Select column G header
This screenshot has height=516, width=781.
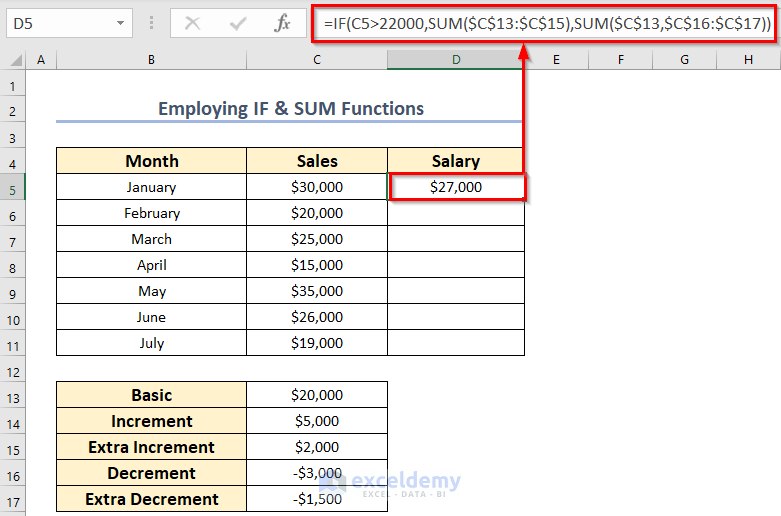[684, 60]
